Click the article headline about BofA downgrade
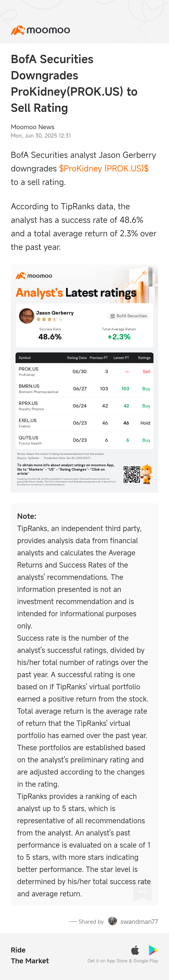This screenshot has width=169, height=980. (x=74, y=83)
